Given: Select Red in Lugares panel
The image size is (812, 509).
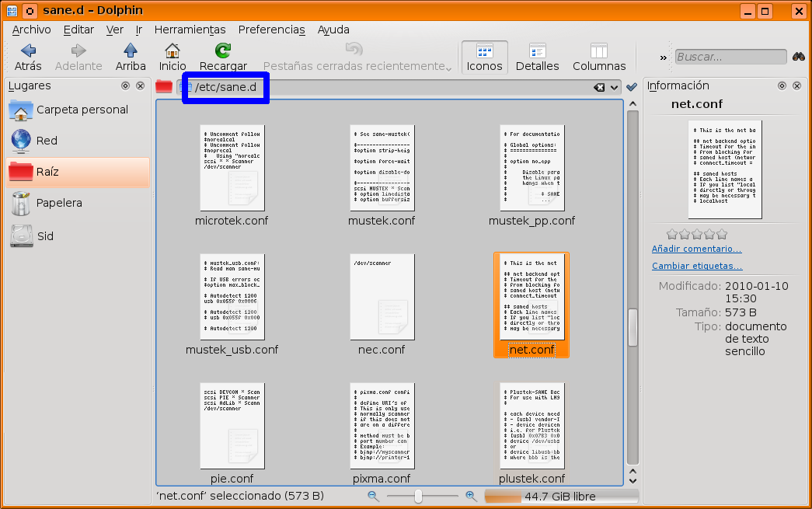Looking at the screenshot, I should (x=78, y=141).
